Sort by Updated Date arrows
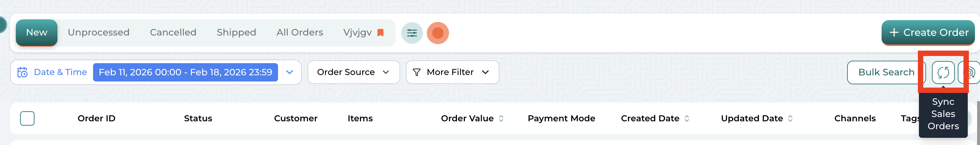Screen dimensions: 980x145 790,118
